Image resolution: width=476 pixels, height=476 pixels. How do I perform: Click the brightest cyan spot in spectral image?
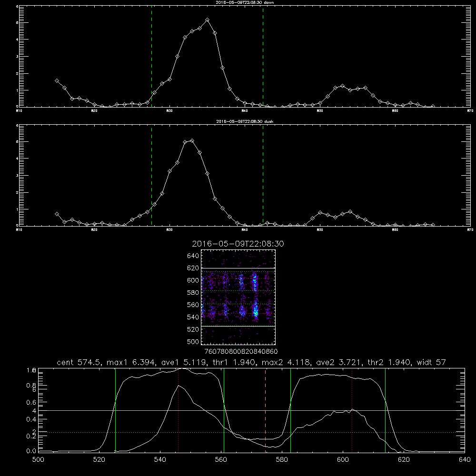tap(256, 313)
